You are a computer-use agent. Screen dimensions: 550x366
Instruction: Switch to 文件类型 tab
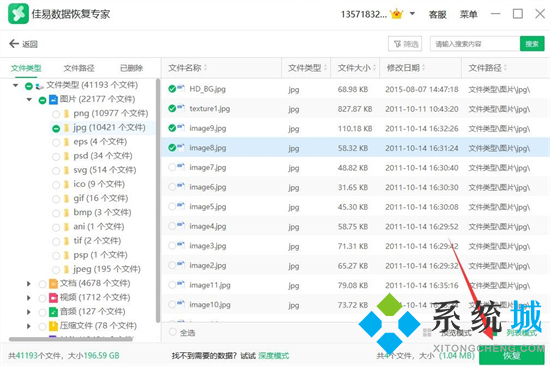point(26,68)
